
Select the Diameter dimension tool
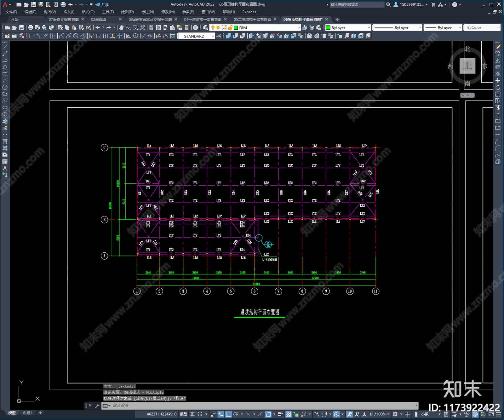76,36
